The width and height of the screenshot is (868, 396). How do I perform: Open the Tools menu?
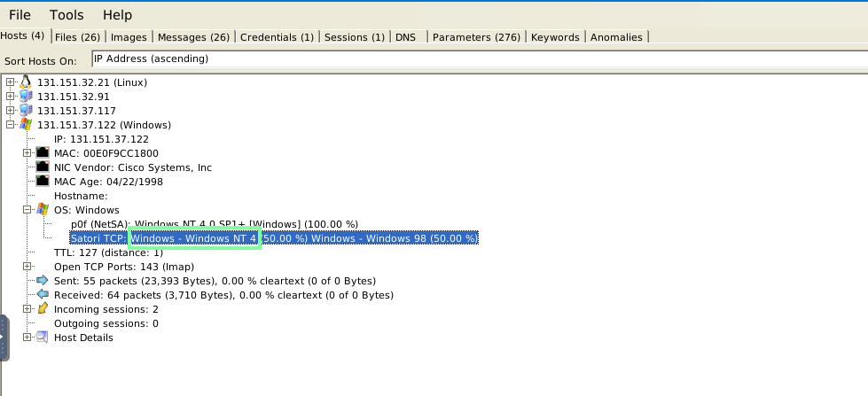(66, 15)
